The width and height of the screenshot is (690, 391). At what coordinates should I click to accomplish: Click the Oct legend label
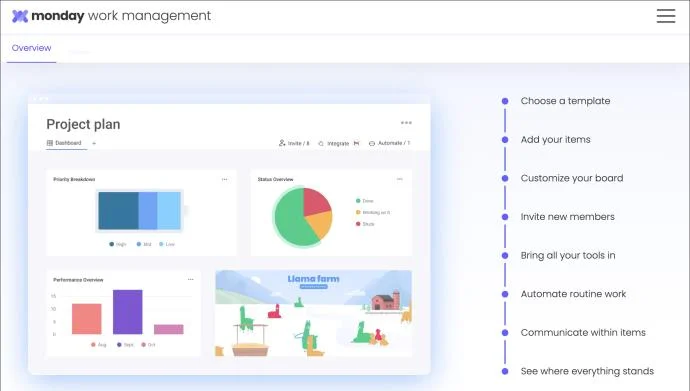point(148,345)
